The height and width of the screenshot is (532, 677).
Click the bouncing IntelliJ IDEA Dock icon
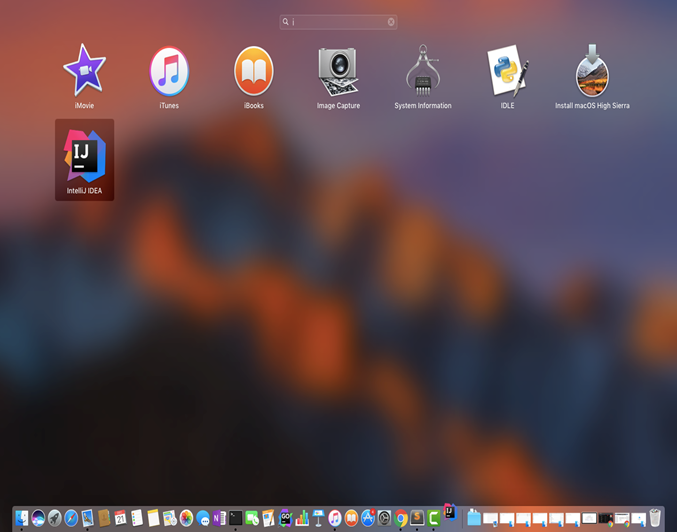point(450,512)
